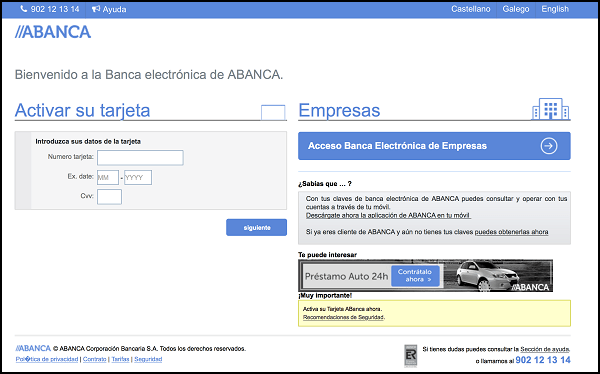
Task: Focus the MM expiry month field
Action: 108,178
